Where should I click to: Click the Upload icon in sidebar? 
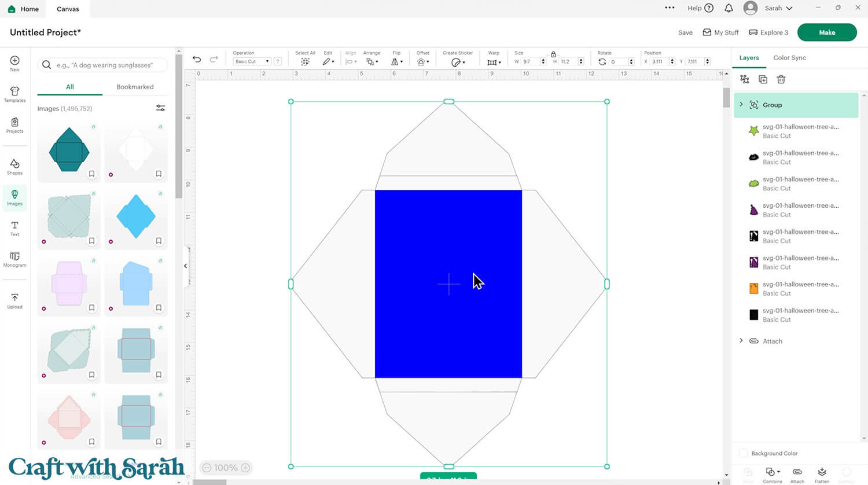coord(14,300)
